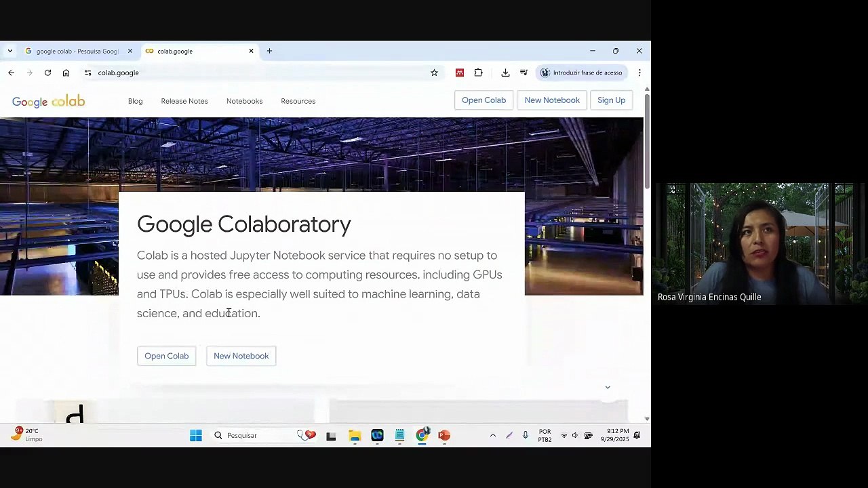Click Introduzir frase de acesso profile button

[582, 73]
